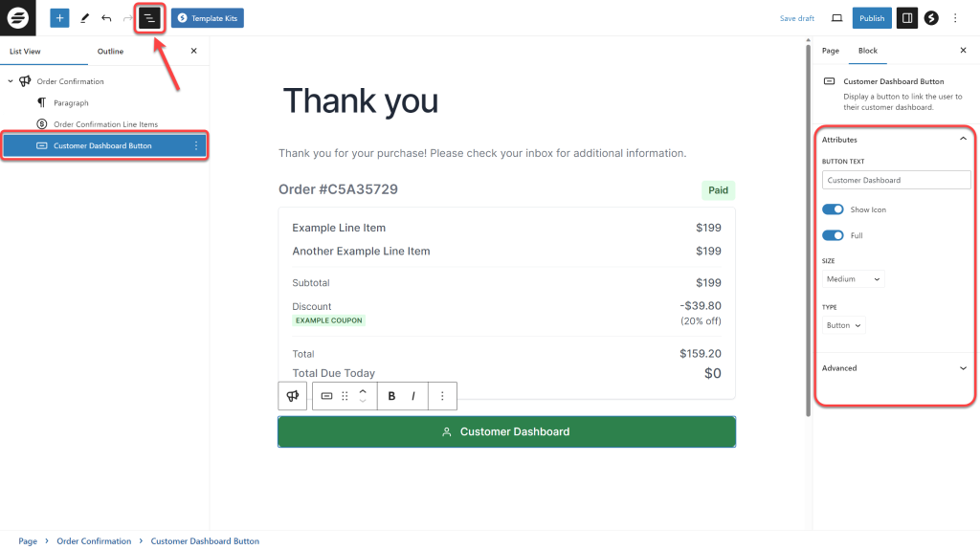
Task: Toggle the settings sidebar panel icon
Action: pyautogui.click(x=907, y=18)
